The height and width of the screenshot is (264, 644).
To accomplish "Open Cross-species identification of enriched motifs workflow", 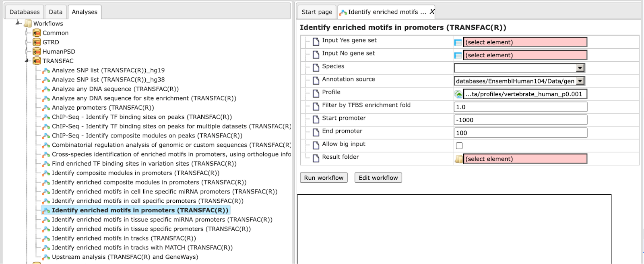I will pos(171,154).
